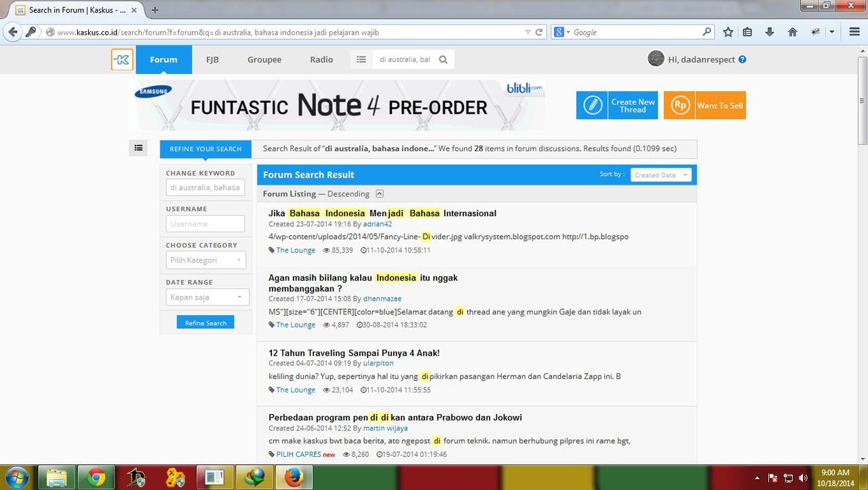
Task: Click Create New Thread button
Action: coord(617,105)
